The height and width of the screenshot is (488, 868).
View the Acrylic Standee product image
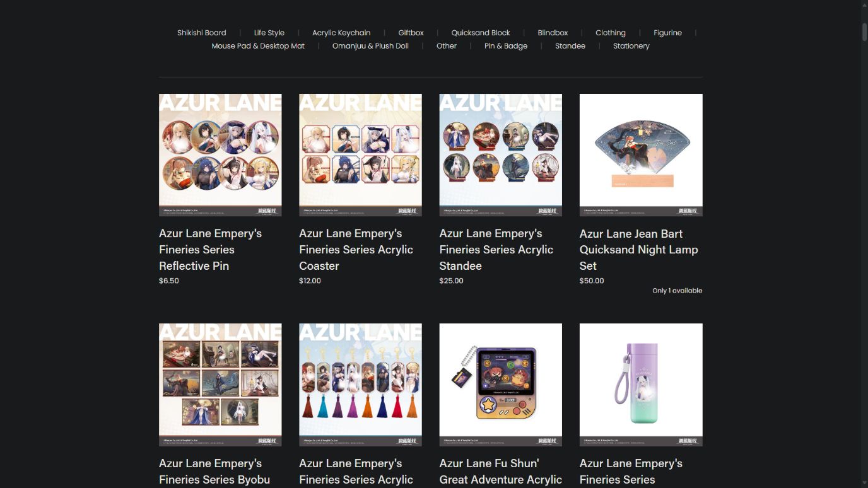tap(501, 155)
